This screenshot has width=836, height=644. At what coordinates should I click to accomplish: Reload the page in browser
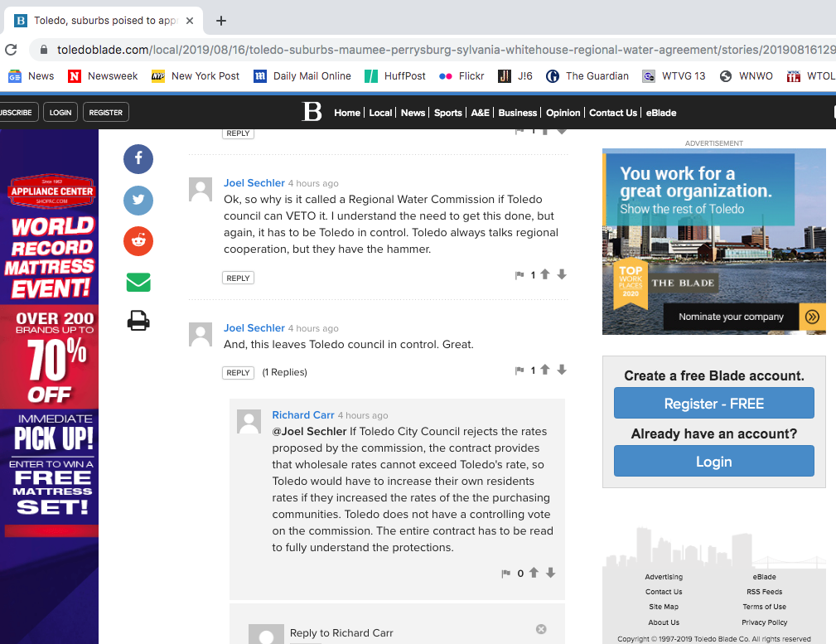click(x=11, y=50)
